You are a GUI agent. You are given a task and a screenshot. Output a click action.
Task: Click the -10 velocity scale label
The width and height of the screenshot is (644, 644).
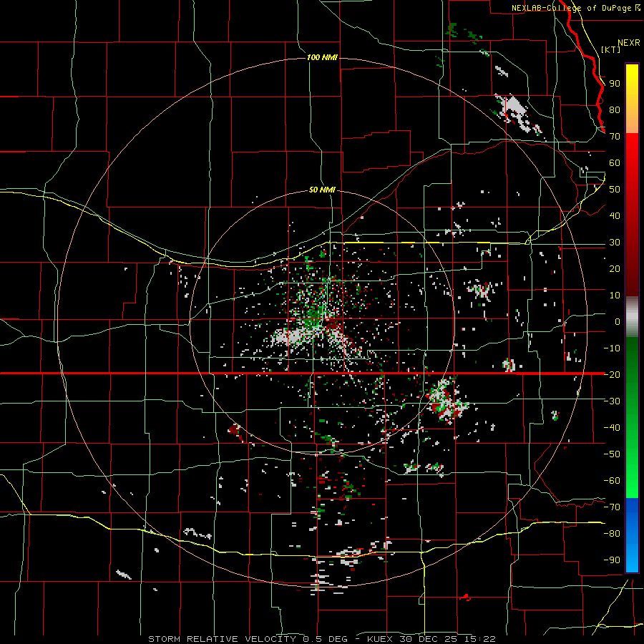[x=612, y=348]
